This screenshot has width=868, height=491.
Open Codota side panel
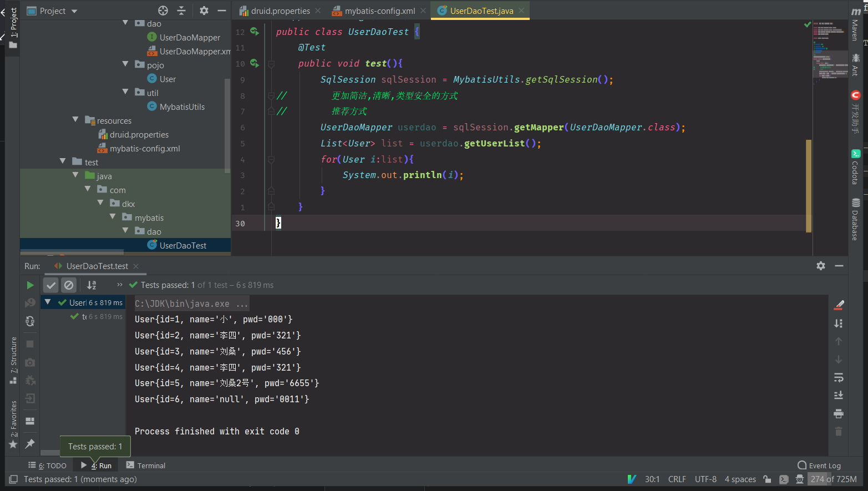coord(855,167)
